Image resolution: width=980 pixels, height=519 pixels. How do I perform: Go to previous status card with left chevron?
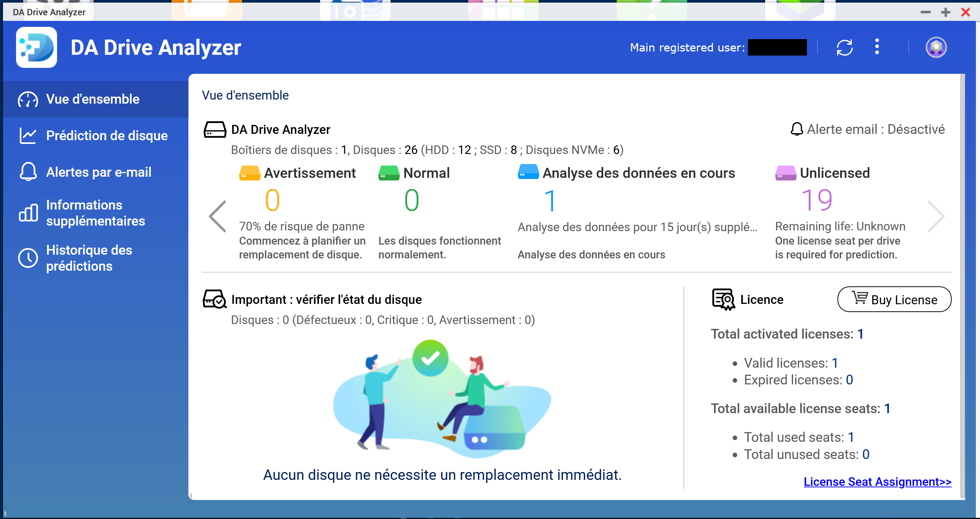[217, 216]
